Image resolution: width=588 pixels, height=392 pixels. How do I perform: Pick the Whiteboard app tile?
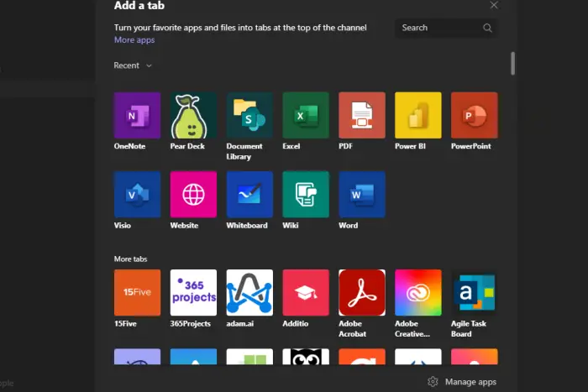[x=249, y=195]
